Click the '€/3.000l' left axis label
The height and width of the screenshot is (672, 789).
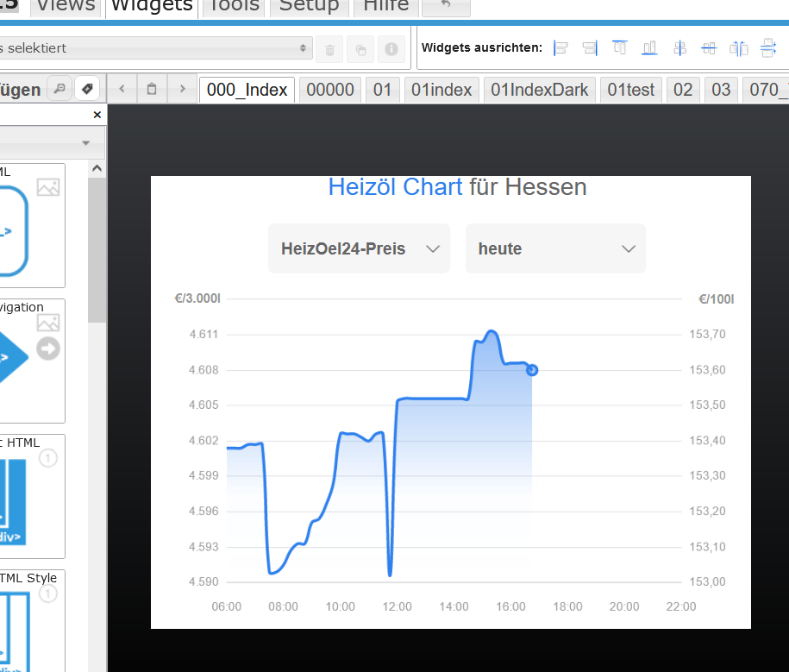point(197,298)
